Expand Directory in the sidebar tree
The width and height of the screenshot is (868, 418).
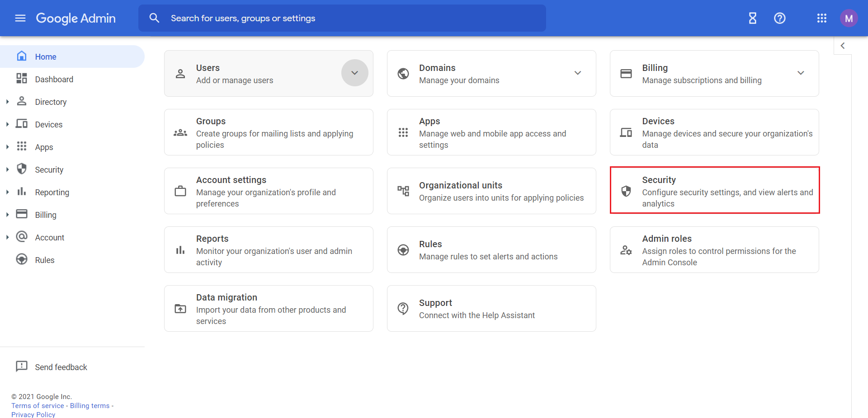coord(7,102)
